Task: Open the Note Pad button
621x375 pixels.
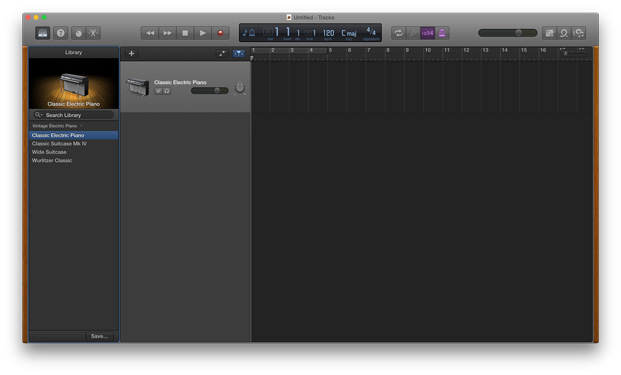Action: (x=549, y=33)
